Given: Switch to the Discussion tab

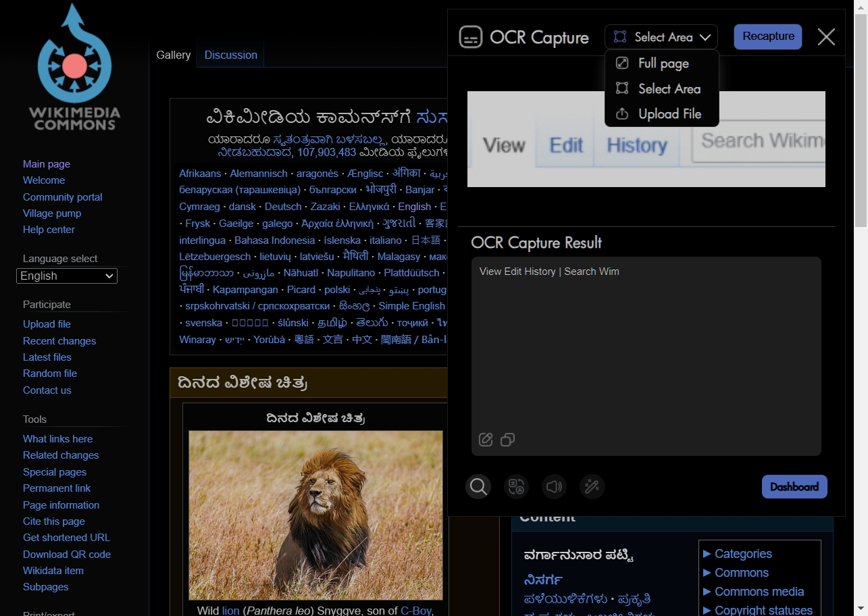Looking at the screenshot, I should (231, 55).
